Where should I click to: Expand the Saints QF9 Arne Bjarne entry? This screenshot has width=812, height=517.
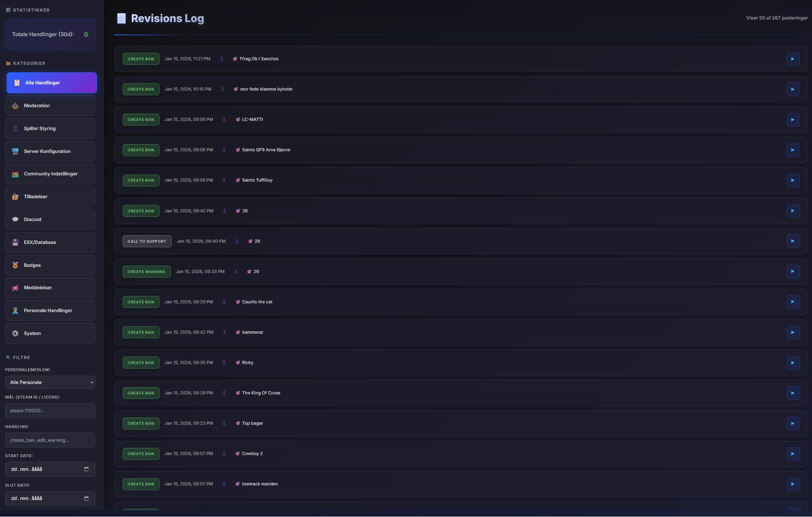click(793, 150)
